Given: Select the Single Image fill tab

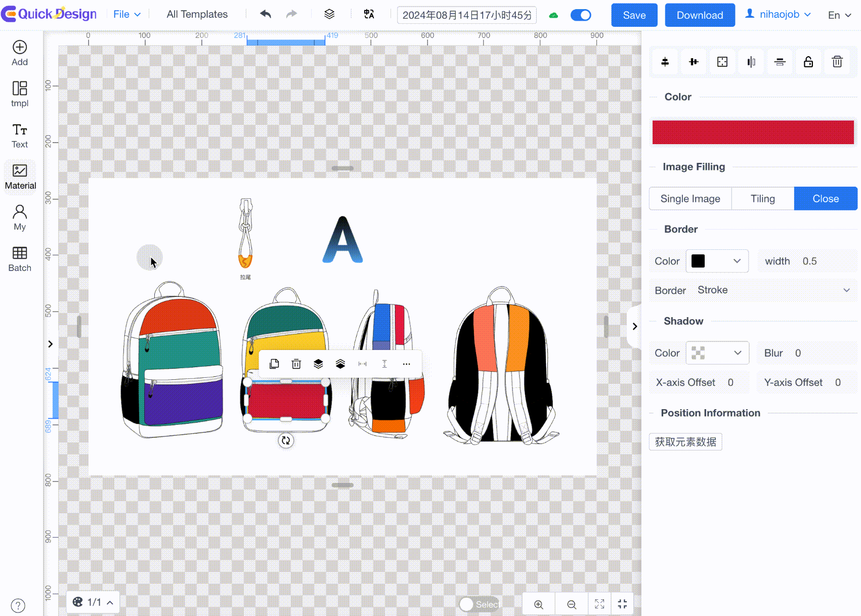Looking at the screenshot, I should tap(690, 199).
